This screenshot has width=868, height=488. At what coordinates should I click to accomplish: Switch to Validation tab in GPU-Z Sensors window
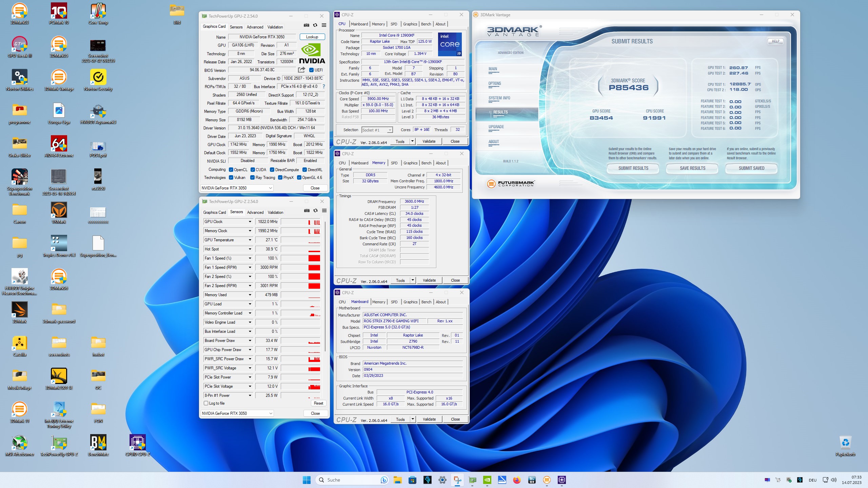point(275,212)
